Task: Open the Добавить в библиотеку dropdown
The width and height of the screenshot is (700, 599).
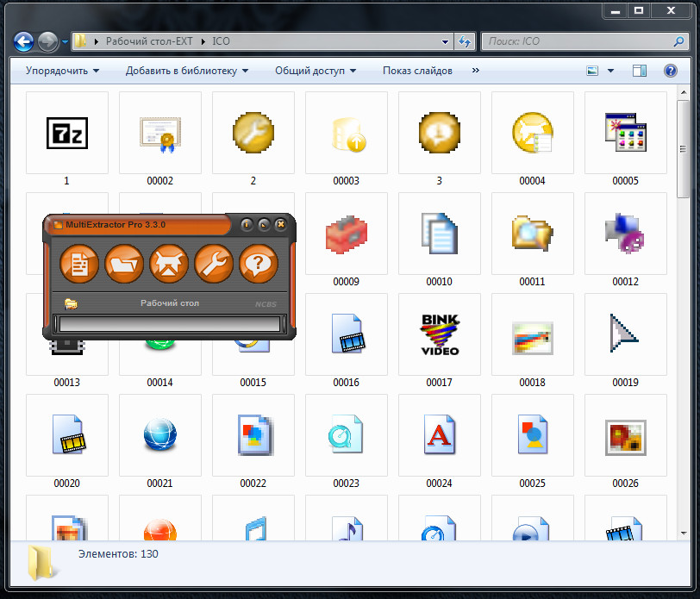Action: point(186,71)
